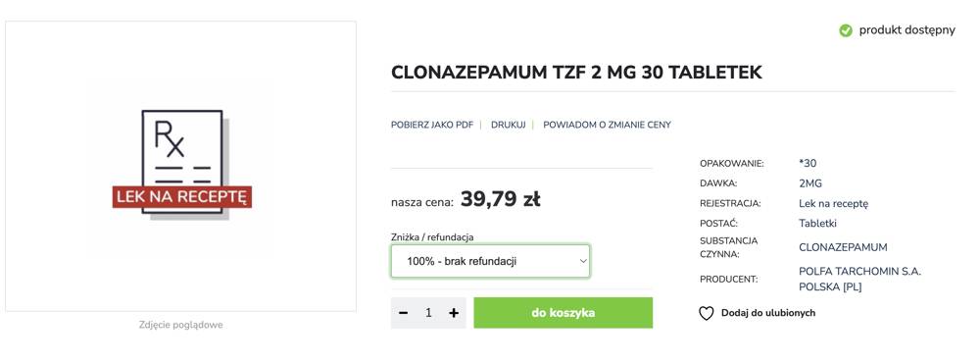980x363 pixels.
Task: Add product with do koszyka button
Action: click(x=563, y=313)
